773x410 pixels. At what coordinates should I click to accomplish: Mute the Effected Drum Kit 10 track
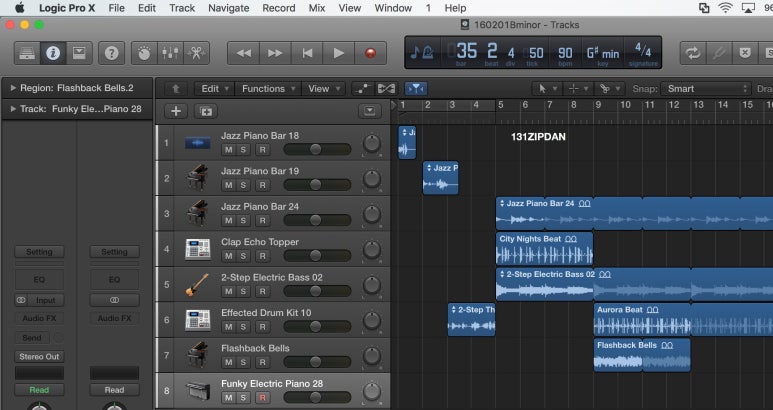tap(228, 327)
